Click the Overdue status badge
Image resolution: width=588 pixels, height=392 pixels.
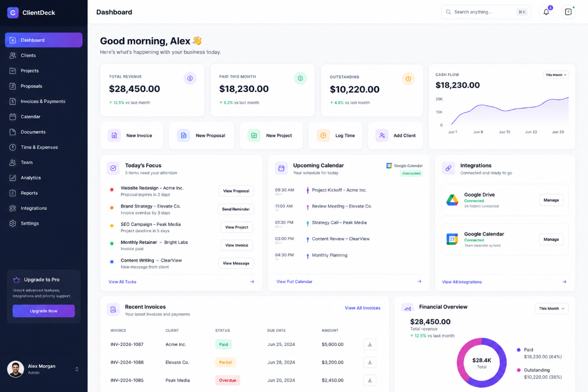coord(227,381)
